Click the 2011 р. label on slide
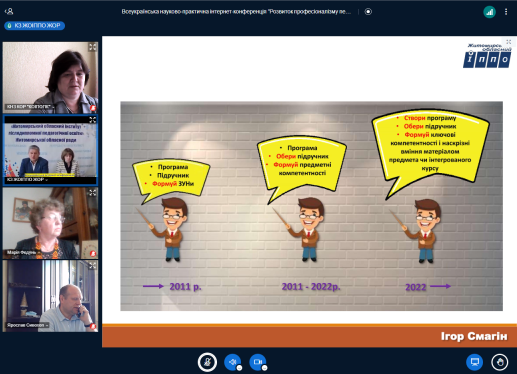 185,287
